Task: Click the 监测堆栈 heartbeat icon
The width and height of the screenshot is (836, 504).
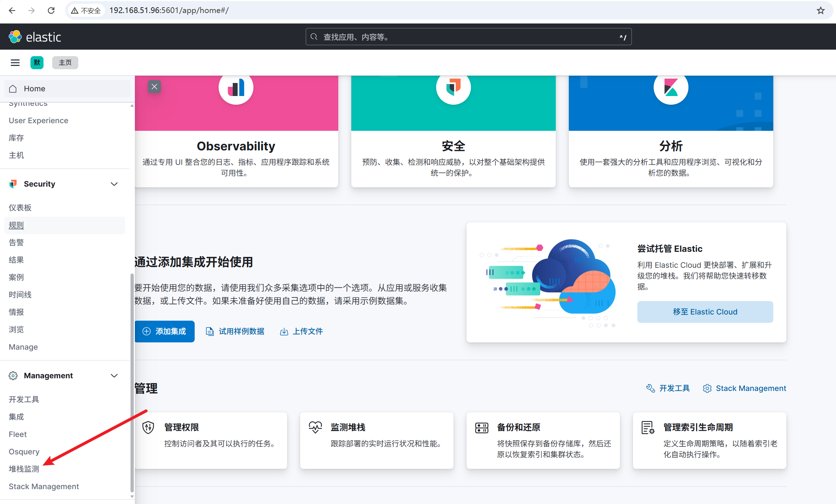Action: click(315, 428)
